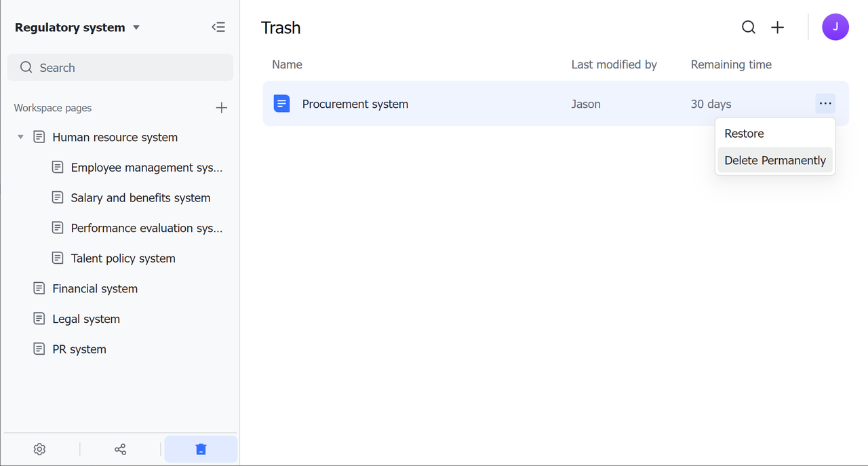
Task: Choose Delete Permanently from the menu
Action: click(774, 161)
